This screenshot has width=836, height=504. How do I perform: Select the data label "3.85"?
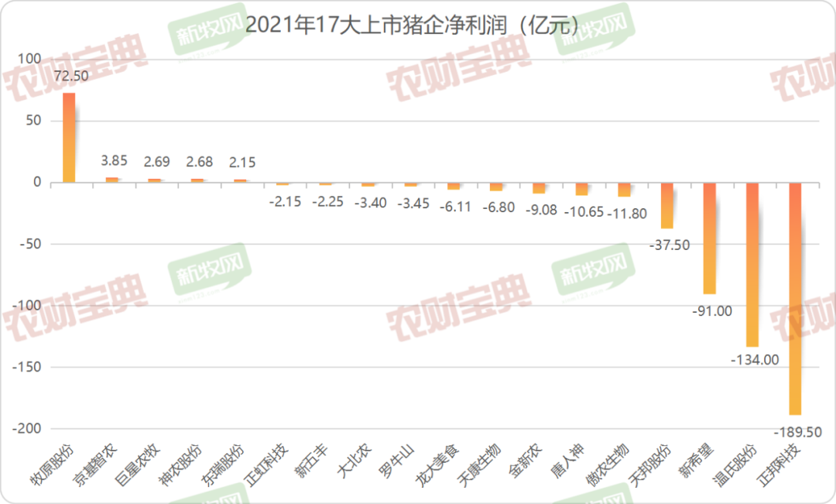[x=114, y=160]
